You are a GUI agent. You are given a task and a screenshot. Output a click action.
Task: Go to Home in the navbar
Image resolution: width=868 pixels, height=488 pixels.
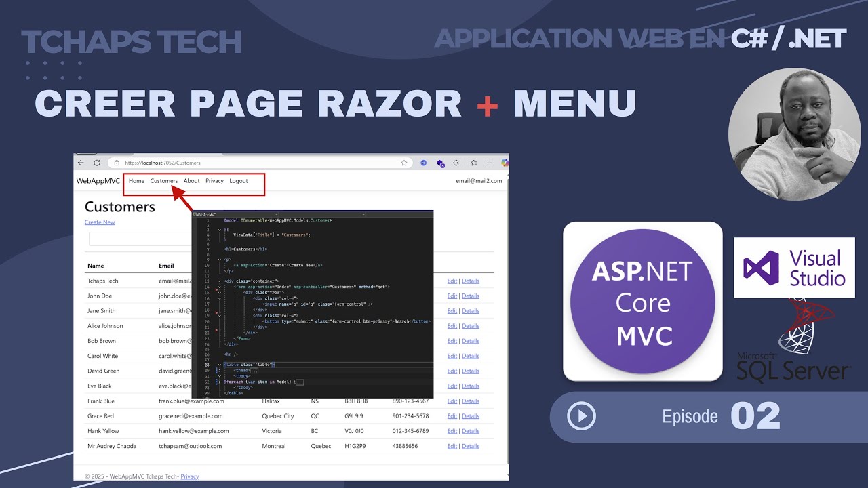tap(136, 181)
